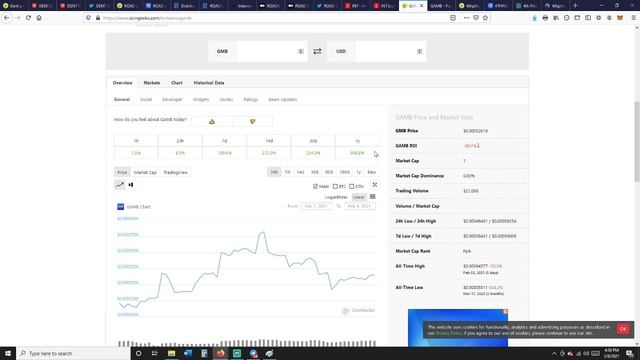Click the GMB amount input field
This screenshot has height=360, width=640.
click(x=271, y=51)
